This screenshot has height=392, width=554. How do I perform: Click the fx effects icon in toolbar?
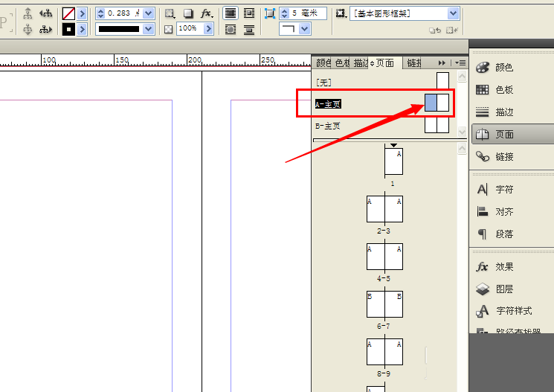207,13
